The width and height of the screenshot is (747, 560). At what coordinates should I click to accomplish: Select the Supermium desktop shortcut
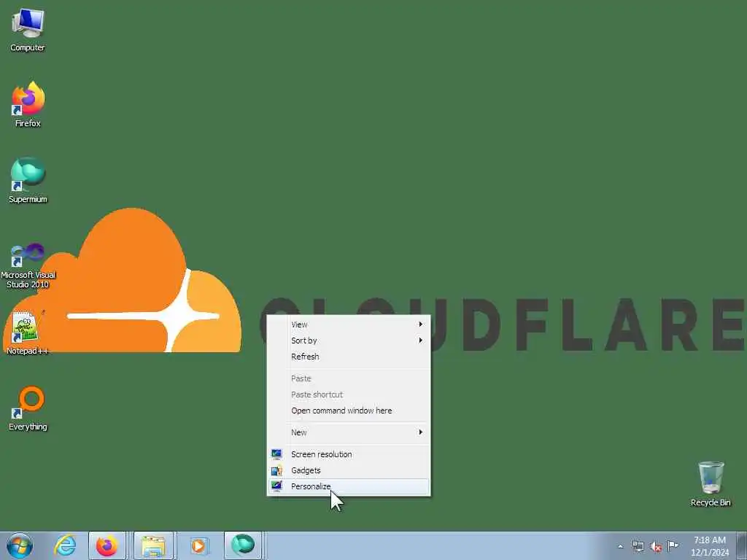pyautogui.click(x=28, y=180)
